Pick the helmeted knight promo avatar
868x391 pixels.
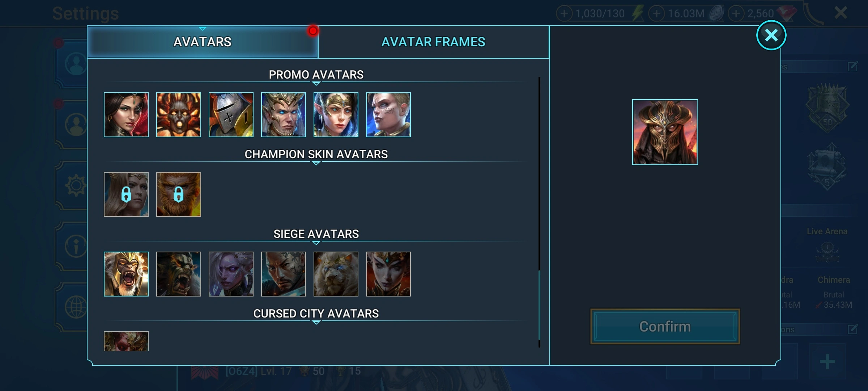(231, 115)
